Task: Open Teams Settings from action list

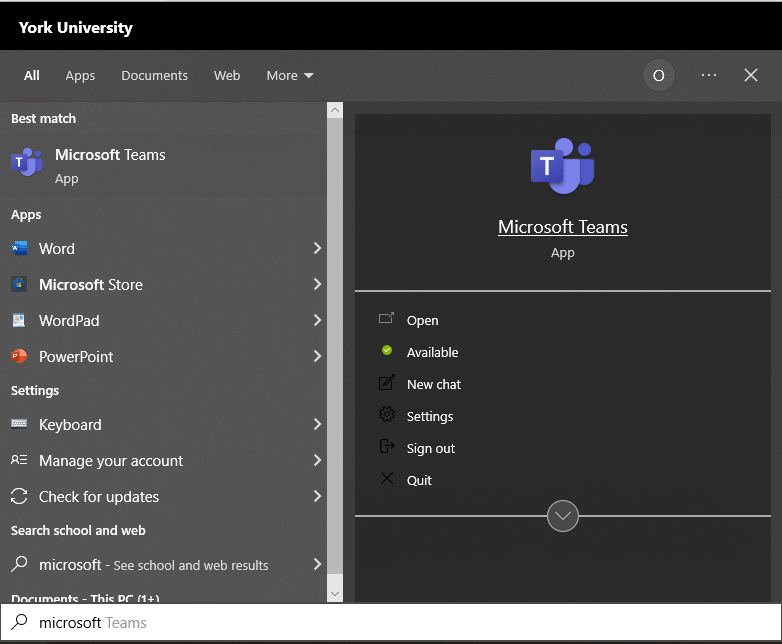Action: 430,417
